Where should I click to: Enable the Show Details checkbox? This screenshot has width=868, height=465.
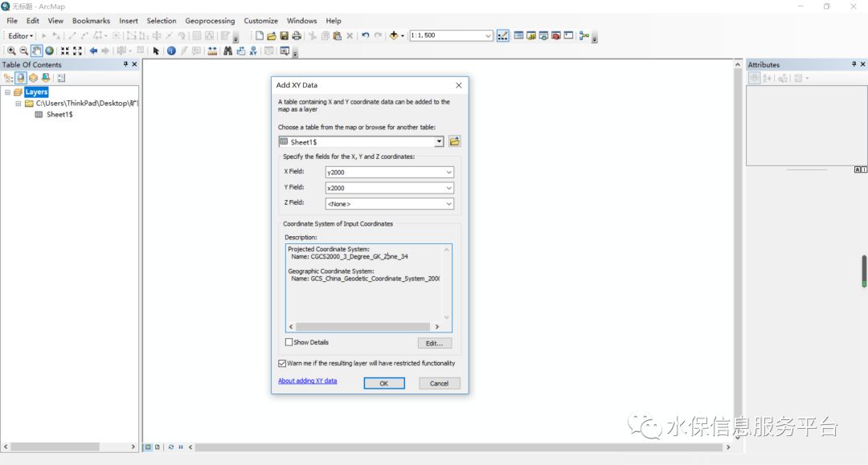click(x=289, y=342)
